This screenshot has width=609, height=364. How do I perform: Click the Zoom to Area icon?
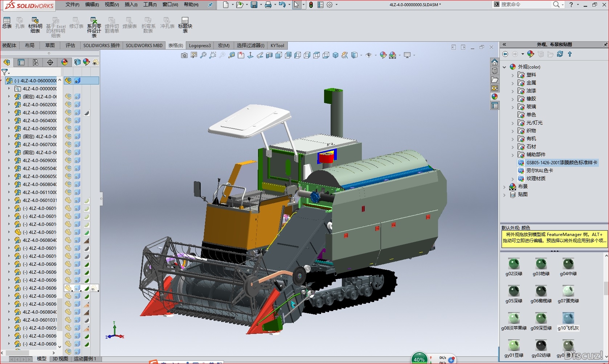213,55
